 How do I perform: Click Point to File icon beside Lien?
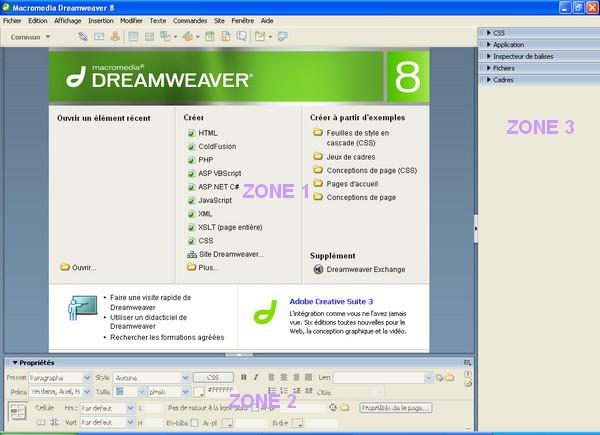[x=439, y=378]
